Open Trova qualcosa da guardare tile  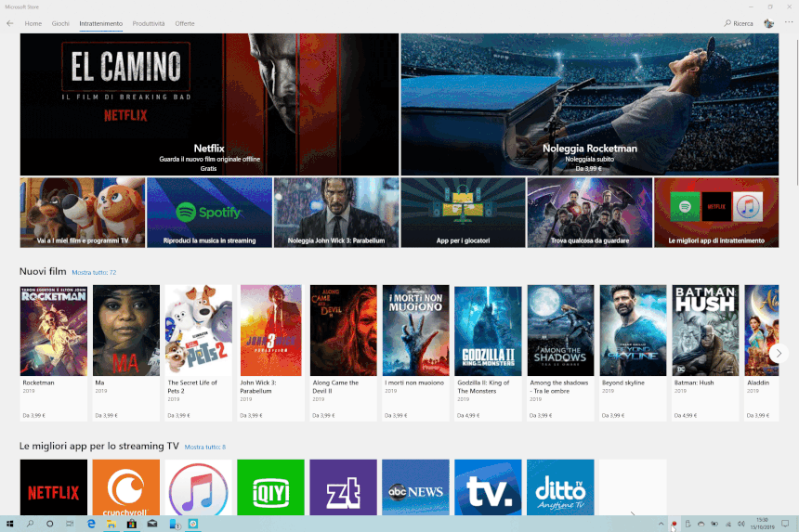click(x=590, y=213)
